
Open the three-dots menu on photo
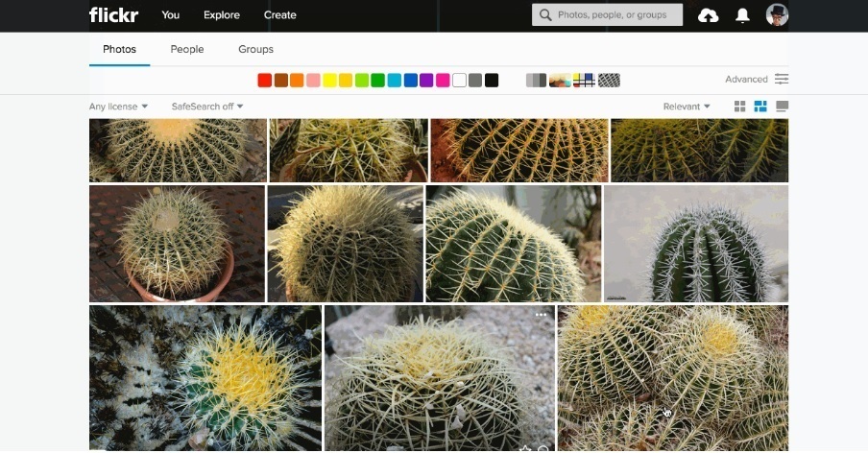tap(542, 315)
